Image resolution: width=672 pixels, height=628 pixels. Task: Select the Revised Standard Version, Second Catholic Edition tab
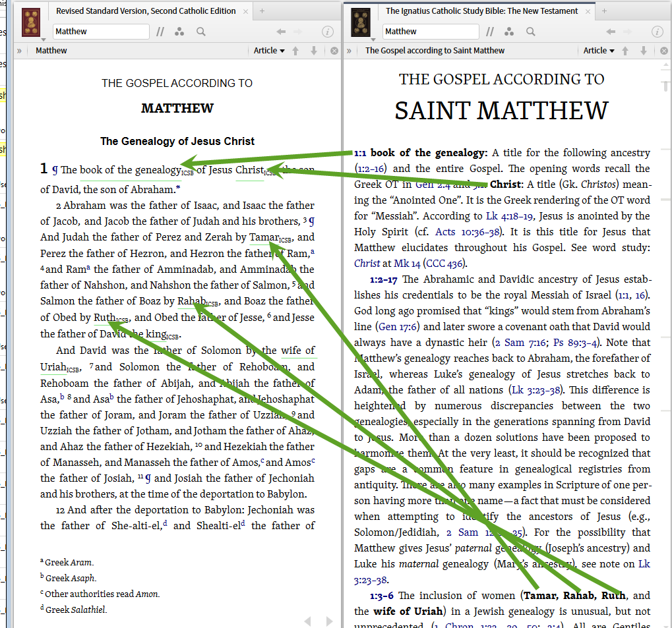pos(146,11)
